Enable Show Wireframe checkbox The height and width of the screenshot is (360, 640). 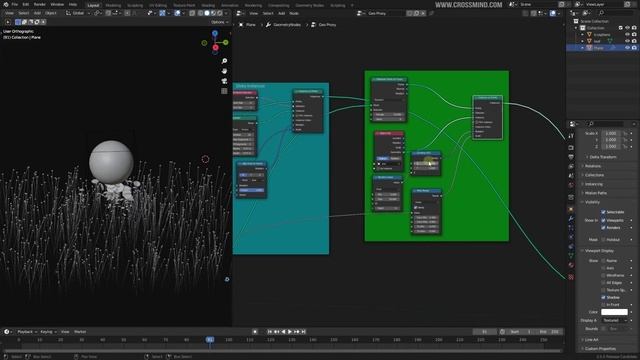pyautogui.click(x=603, y=276)
